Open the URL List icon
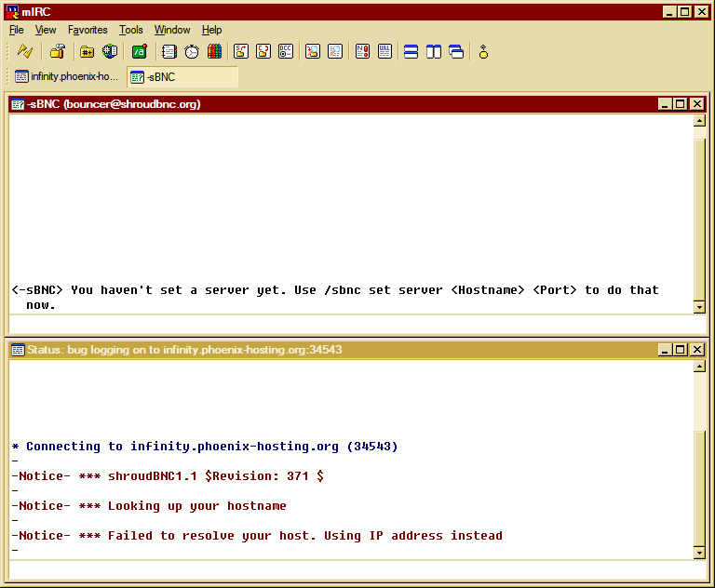This screenshot has width=715, height=588. (x=384, y=51)
